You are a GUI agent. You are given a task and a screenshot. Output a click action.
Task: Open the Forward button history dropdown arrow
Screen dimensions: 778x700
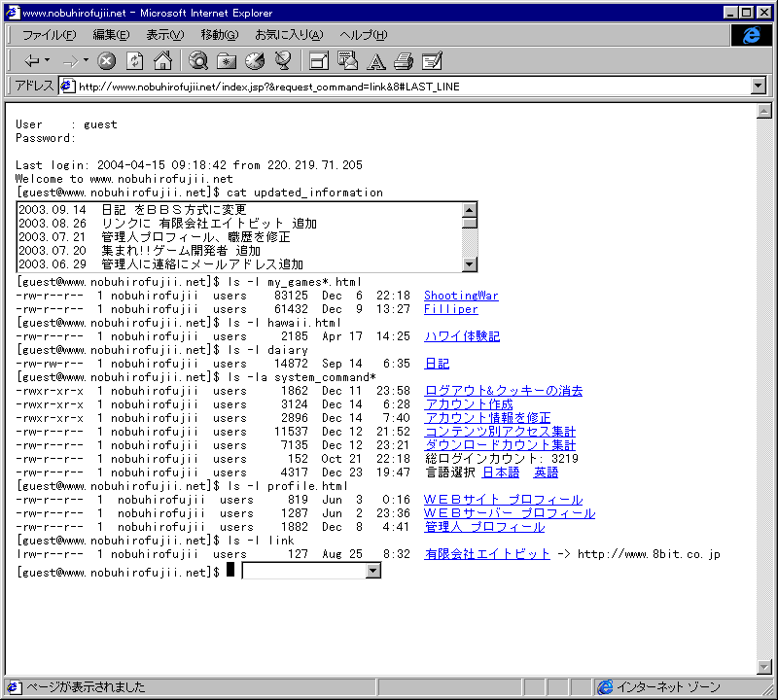pos(87,60)
